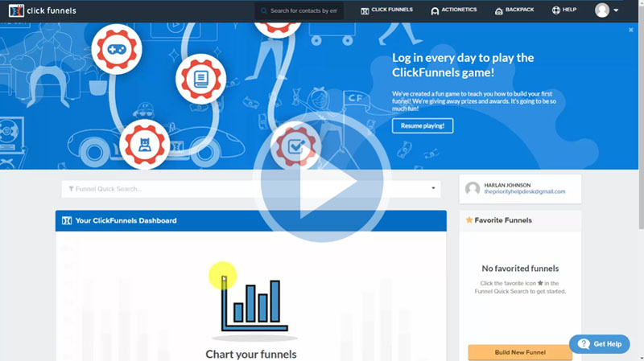Click the user avatar beside Harlan Johnson
The image size is (644, 361).
pyautogui.click(x=473, y=188)
